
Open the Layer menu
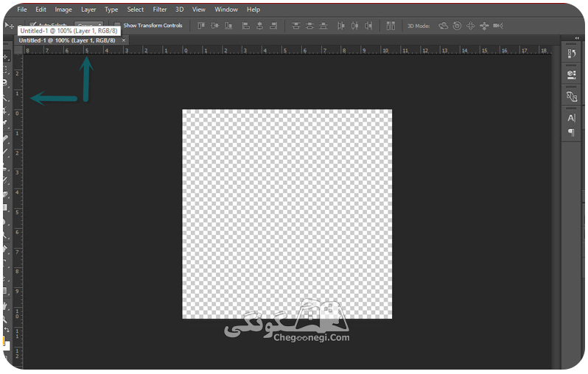[x=88, y=10]
